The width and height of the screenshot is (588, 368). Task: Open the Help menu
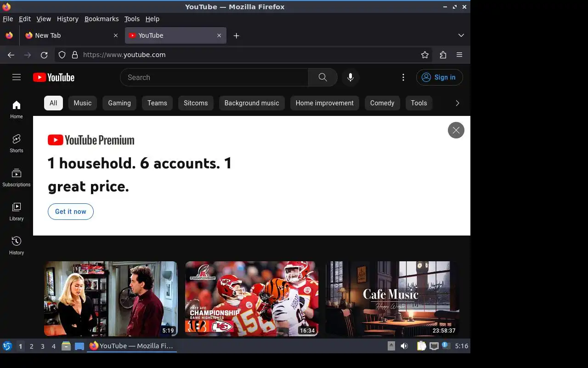pos(153,19)
